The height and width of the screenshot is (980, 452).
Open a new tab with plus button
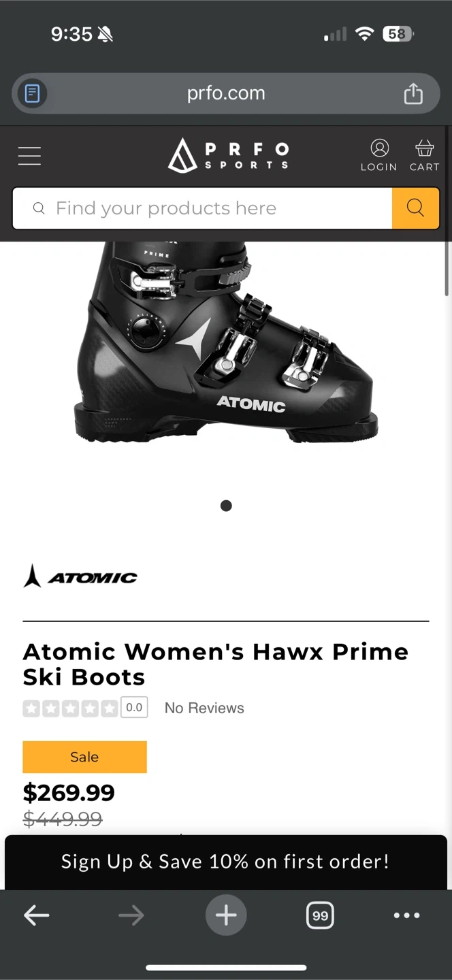point(226,915)
